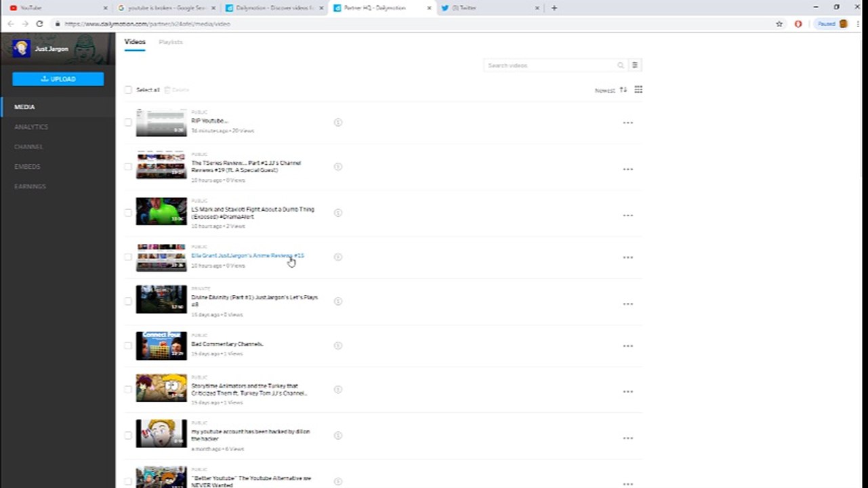The height and width of the screenshot is (488, 868).
Task: Click the blue UPLOAD button
Action: pyautogui.click(x=58, y=79)
